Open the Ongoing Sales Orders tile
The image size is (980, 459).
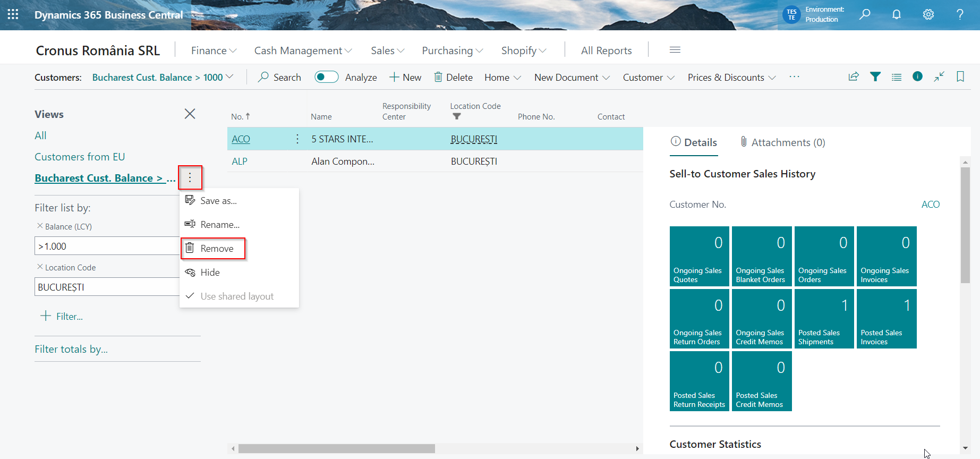[x=824, y=256]
